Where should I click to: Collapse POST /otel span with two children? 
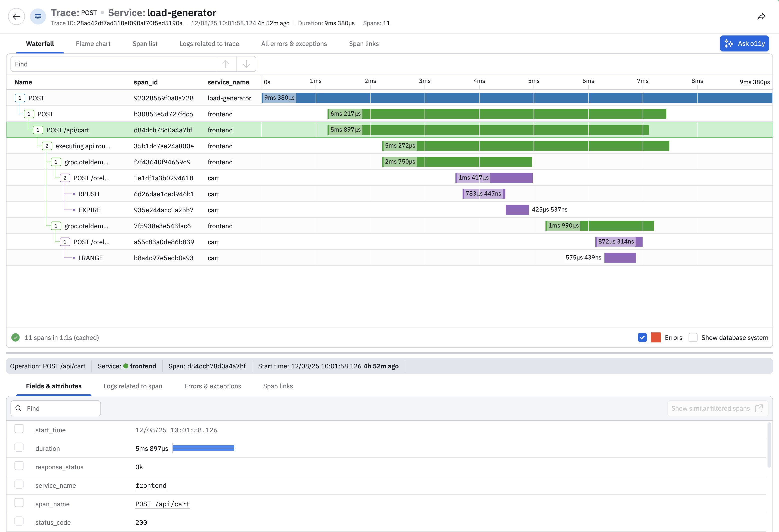click(65, 178)
